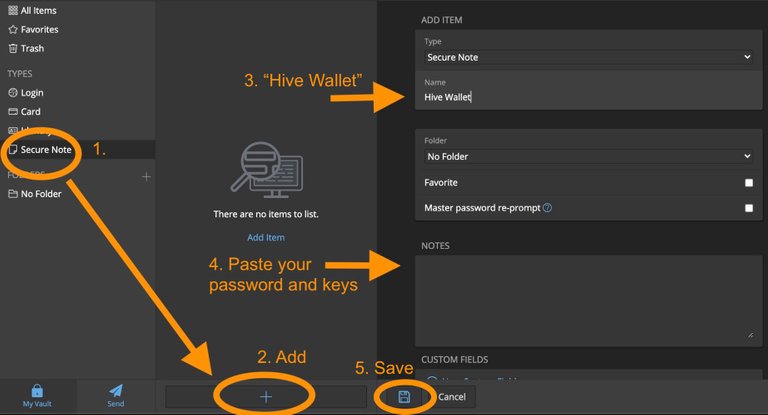
Task: Click inside the Notes text area
Action: [x=588, y=300]
